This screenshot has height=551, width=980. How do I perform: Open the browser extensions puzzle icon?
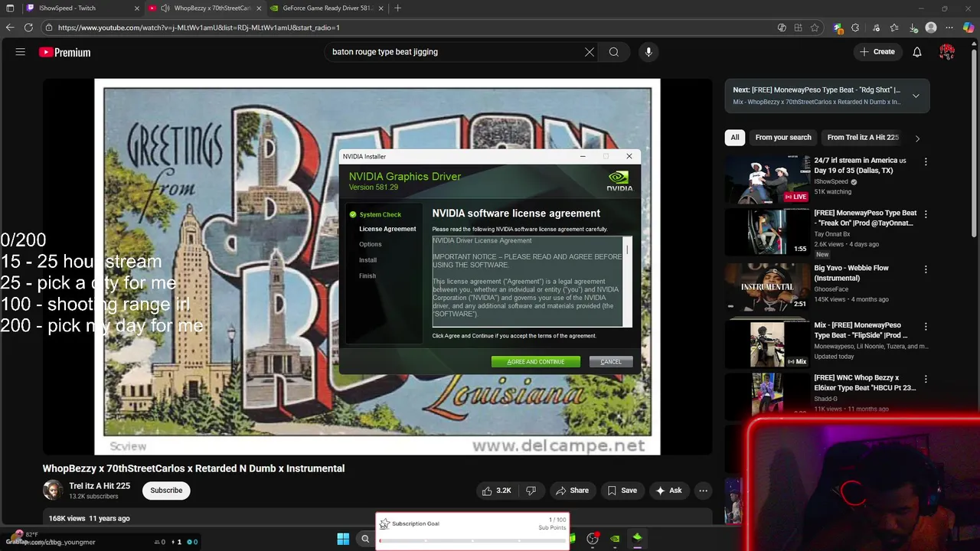tap(856, 28)
